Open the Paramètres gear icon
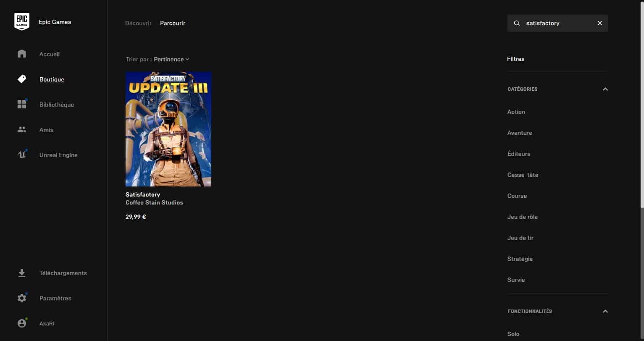Image resolution: width=644 pixels, height=341 pixels. coord(22,298)
